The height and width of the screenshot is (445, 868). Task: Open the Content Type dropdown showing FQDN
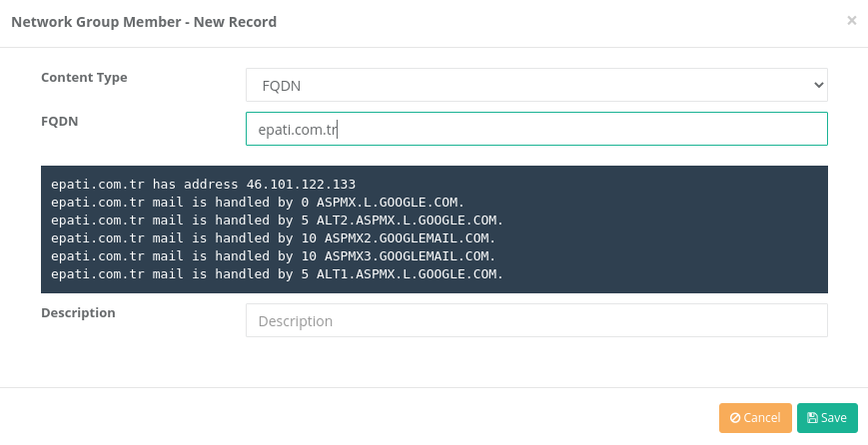[x=536, y=85]
